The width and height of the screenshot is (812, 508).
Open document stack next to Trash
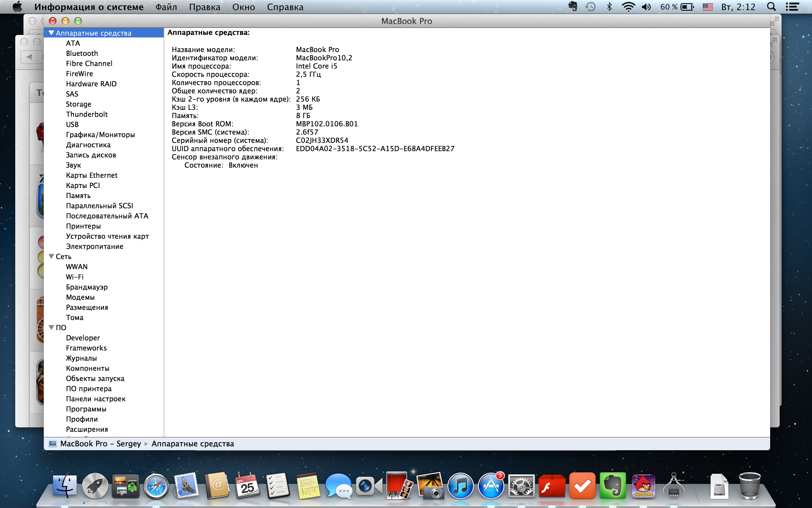click(x=719, y=486)
